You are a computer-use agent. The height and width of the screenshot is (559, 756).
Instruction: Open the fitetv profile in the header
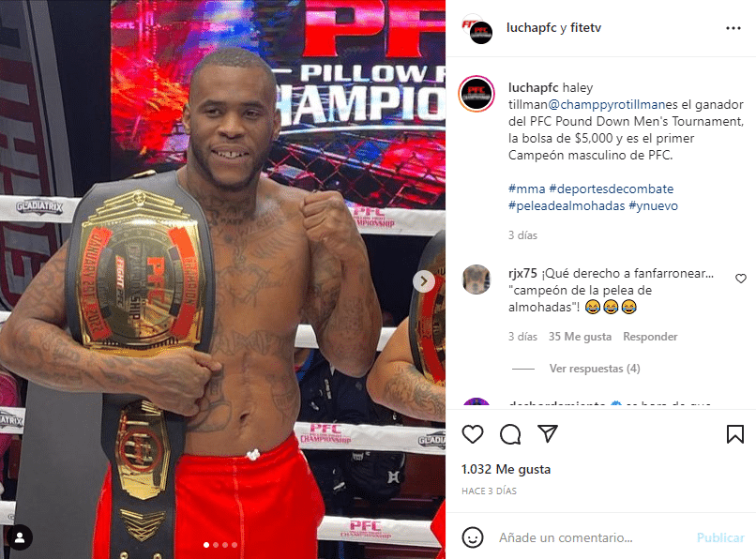click(586, 28)
